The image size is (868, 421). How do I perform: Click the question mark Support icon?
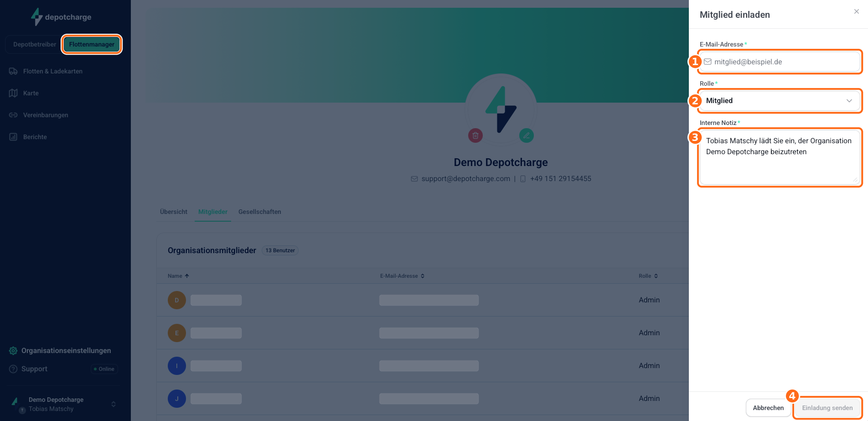coord(13,369)
